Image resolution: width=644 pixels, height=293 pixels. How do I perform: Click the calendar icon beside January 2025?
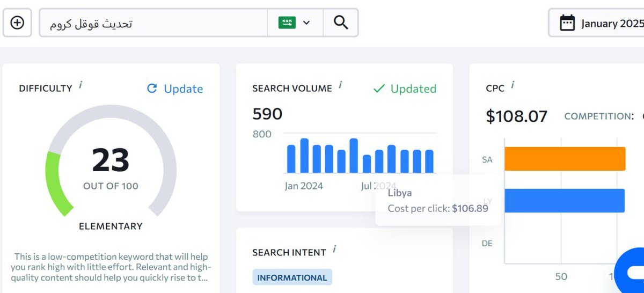pos(567,23)
